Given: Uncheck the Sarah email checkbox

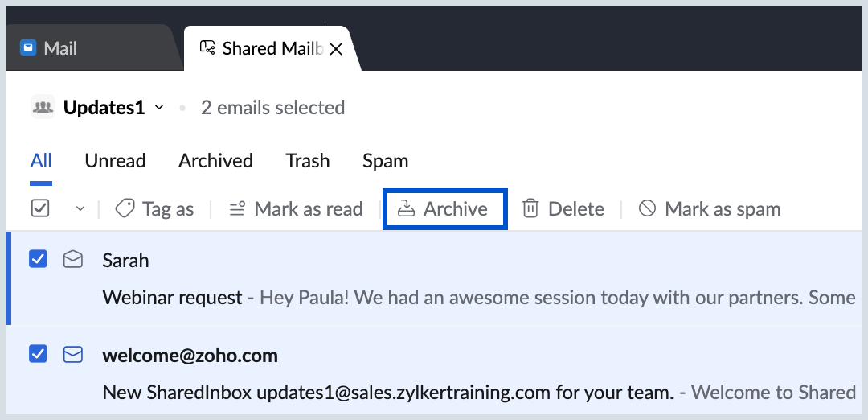Looking at the screenshot, I should pyautogui.click(x=38, y=259).
